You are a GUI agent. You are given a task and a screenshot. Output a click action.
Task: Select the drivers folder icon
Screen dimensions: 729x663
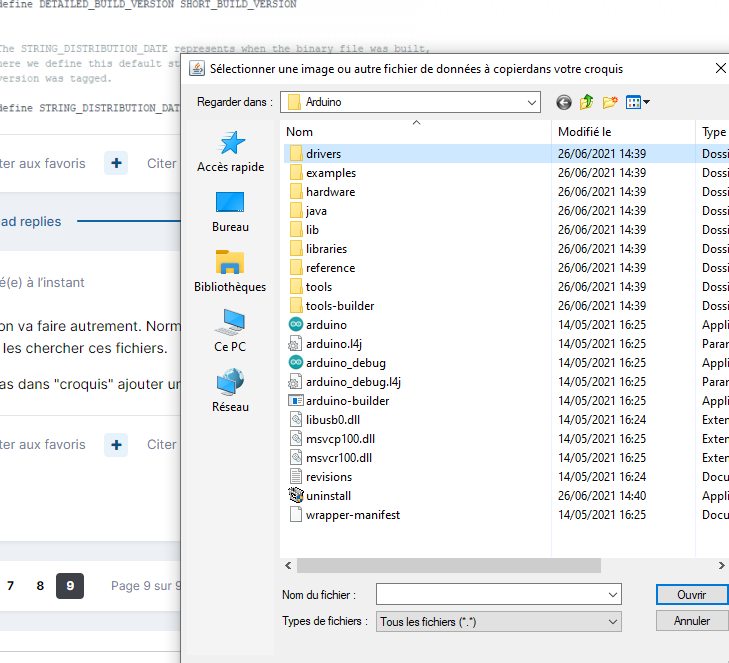pyautogui.click(x=296, y=153)
